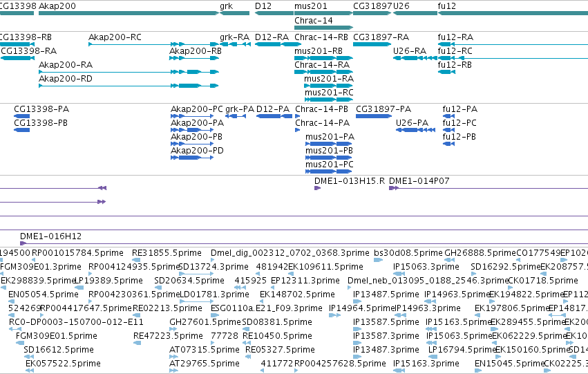588x374 pixels.
Task: Select the bs30d08.5prime EST label
Action: (408, 253)
